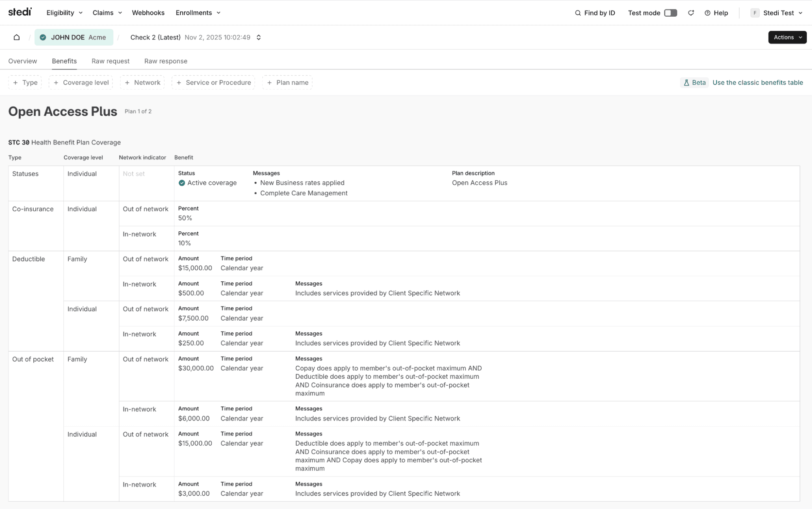Click the Not set network indicator

pyautogui.click(x=134, y=174)
